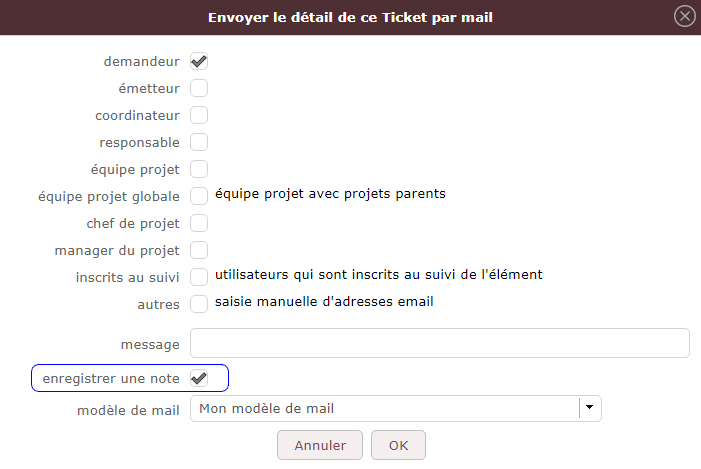Open modèle de mail dropdown arrow
The image size is (701, 469).
coord(590,408)
